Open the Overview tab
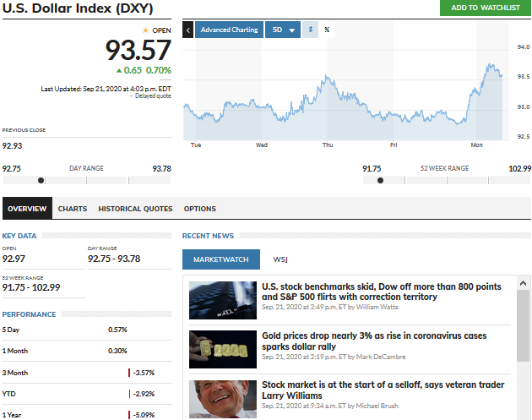 point(27,209)
